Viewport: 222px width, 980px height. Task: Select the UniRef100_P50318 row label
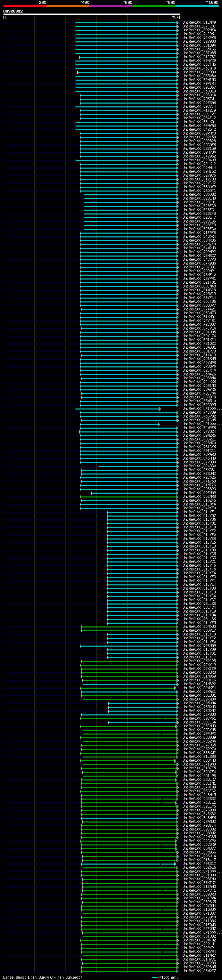(x=199, y=91)
